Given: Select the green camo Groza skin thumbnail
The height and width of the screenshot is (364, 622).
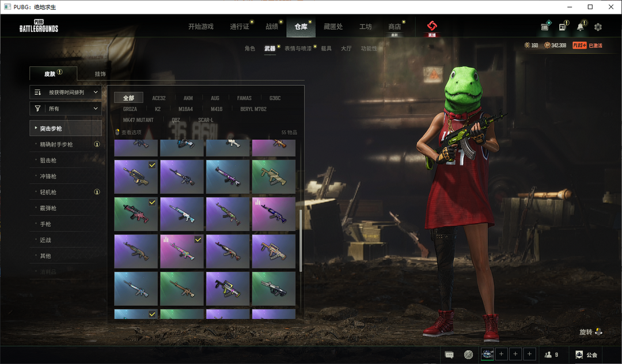Looking at the screenshot, I should tap(274, 177).
